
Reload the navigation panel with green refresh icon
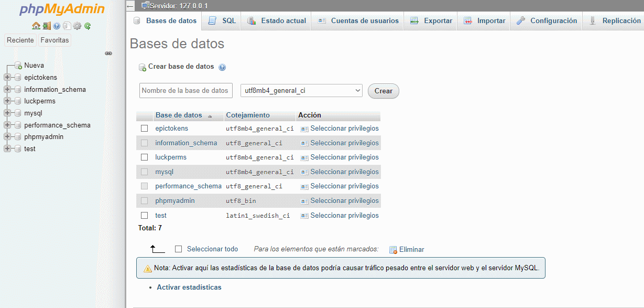click(x=88, y=26)
